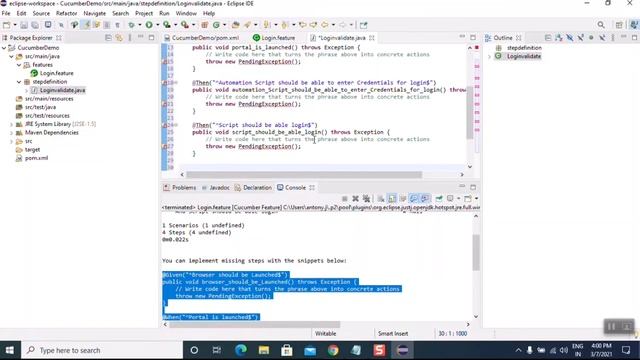This screenshot has height=360, width=640.
Task: Click the console vertical scrollbar thumb
Action: tap(476, 252)
